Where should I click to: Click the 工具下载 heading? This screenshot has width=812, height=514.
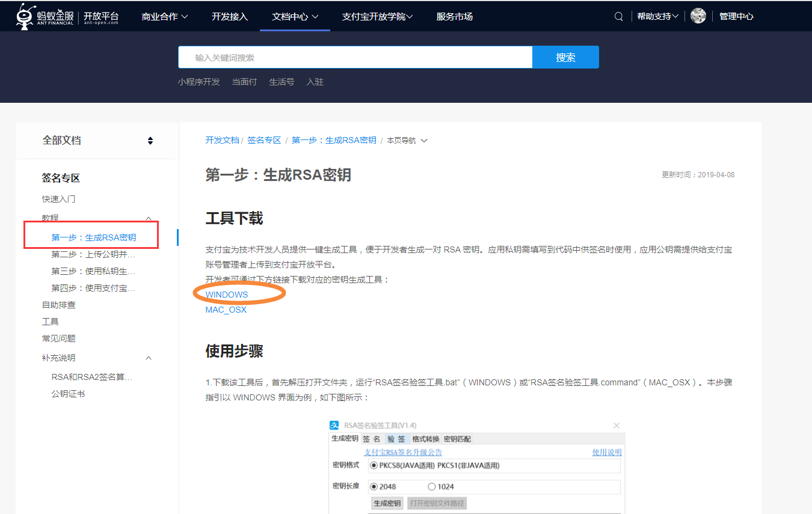click(x=235, y=218)
